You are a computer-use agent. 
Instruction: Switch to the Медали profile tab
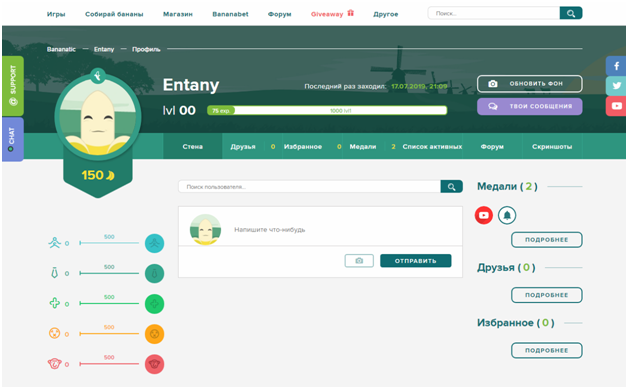[363, 147]
